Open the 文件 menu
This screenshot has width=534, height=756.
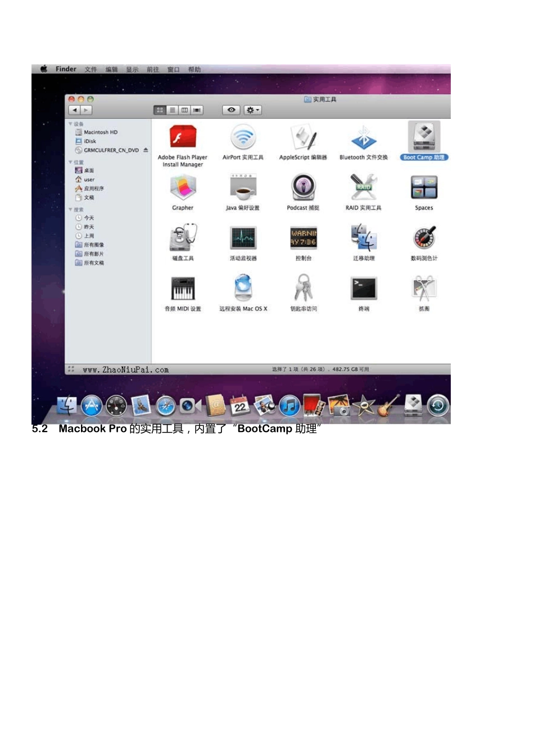[x=90, y=70]
